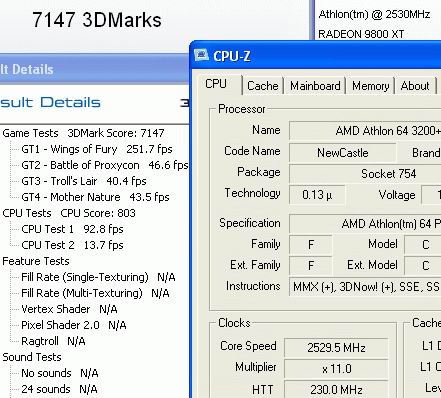Click the Specification field in CPU-Z

pyautogui.click(x=365, y=224)
